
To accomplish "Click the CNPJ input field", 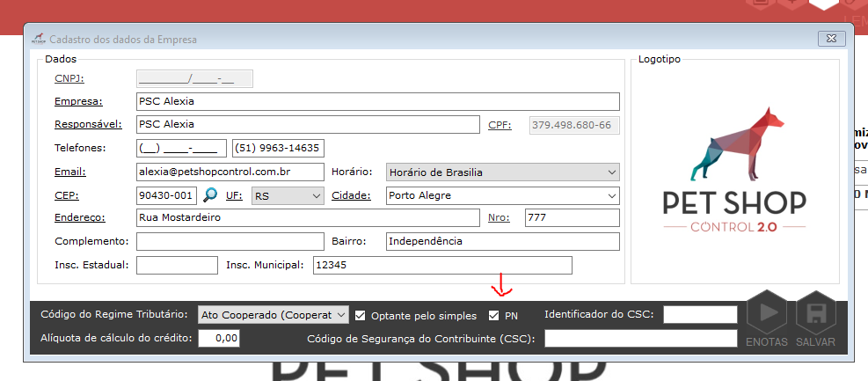I will coord(194,78).
